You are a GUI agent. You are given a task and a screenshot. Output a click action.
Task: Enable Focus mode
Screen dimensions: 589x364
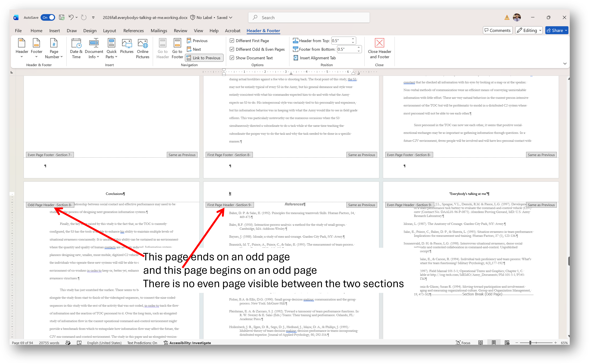(463, 343)
